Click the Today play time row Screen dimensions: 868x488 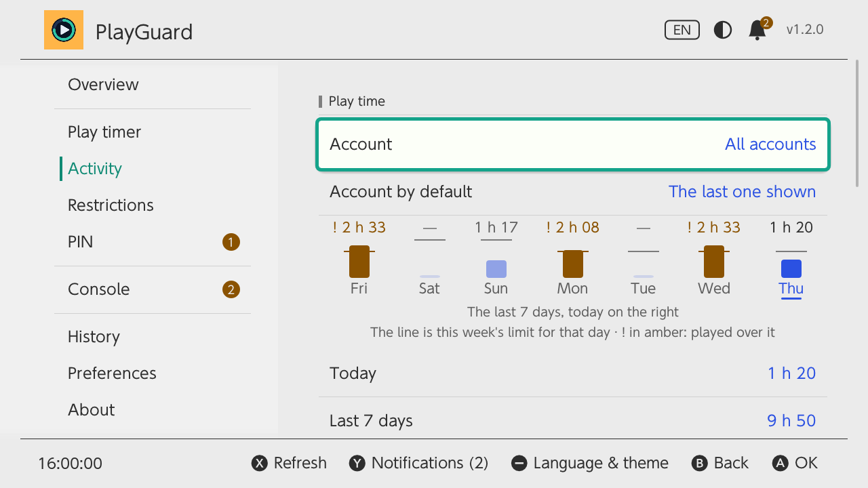[x=573, y=373]
